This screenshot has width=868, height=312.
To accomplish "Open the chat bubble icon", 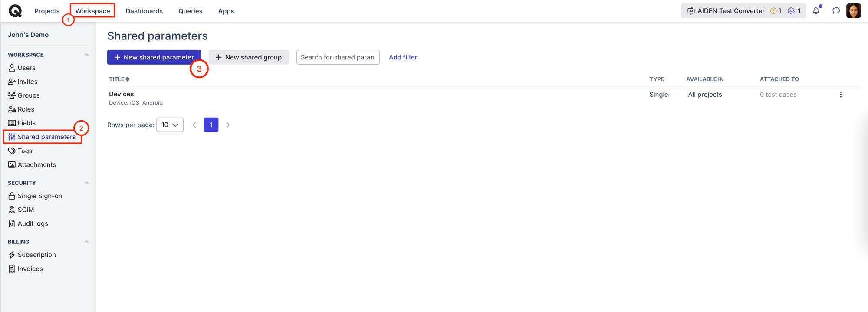I will [x=836, y=11].
